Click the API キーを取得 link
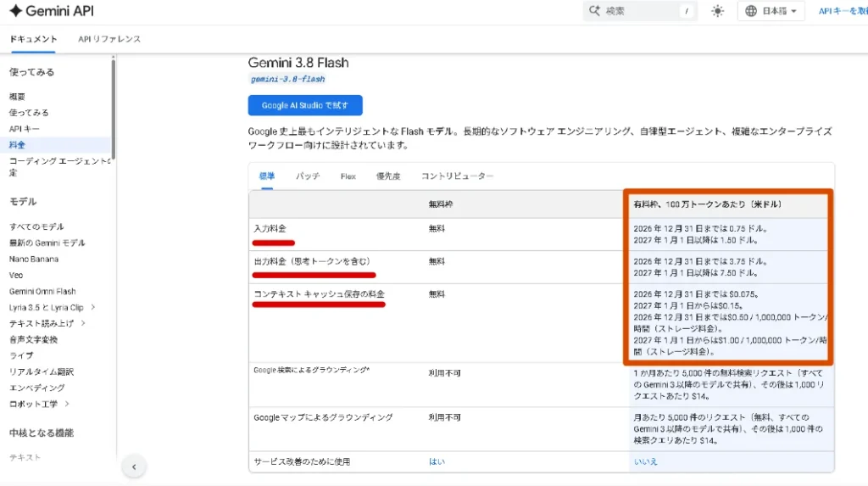 (843, 10)
